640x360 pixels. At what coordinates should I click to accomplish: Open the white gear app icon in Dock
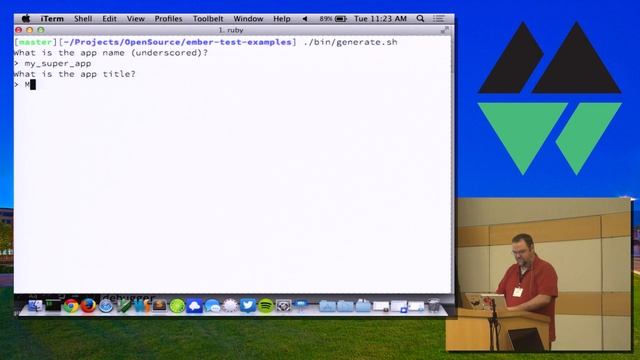pos(230,305)
